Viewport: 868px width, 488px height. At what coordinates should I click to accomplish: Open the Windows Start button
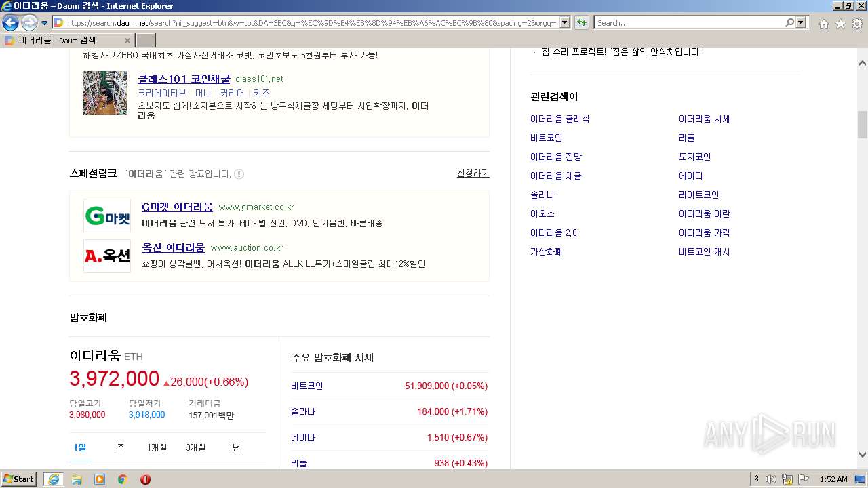[19, 479]
